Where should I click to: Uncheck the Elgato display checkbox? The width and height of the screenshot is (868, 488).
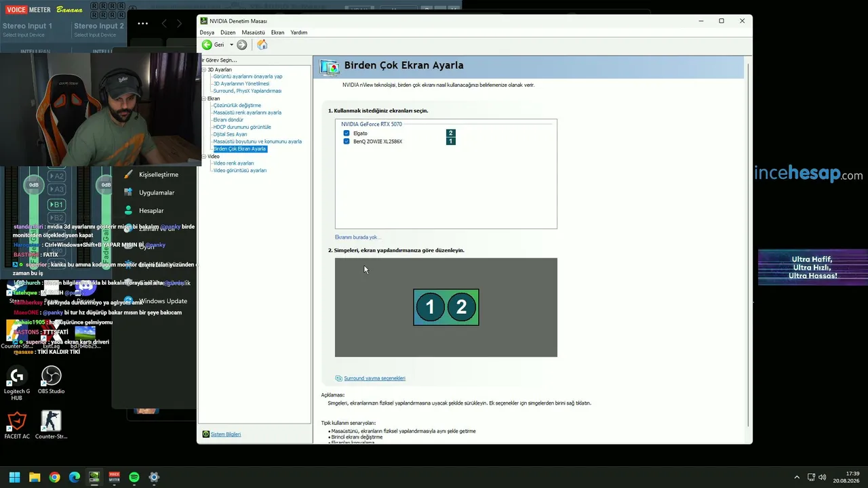pos(347,134)
